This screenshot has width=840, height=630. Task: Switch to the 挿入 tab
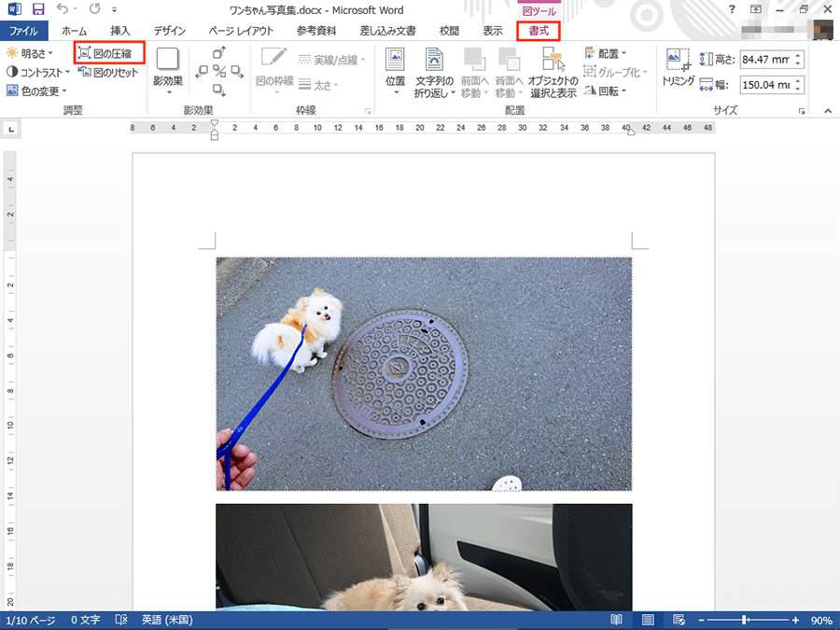pos(120,31)
